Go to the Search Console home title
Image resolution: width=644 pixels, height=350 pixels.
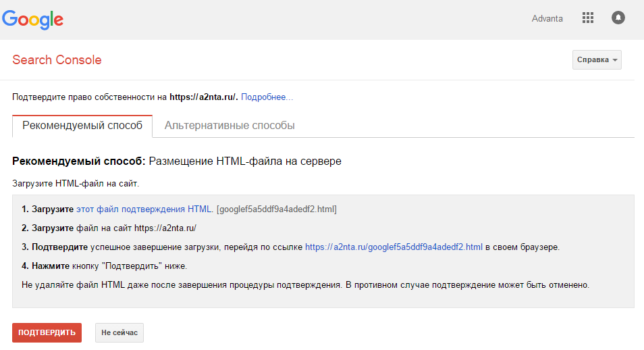(x=57, y=60)
